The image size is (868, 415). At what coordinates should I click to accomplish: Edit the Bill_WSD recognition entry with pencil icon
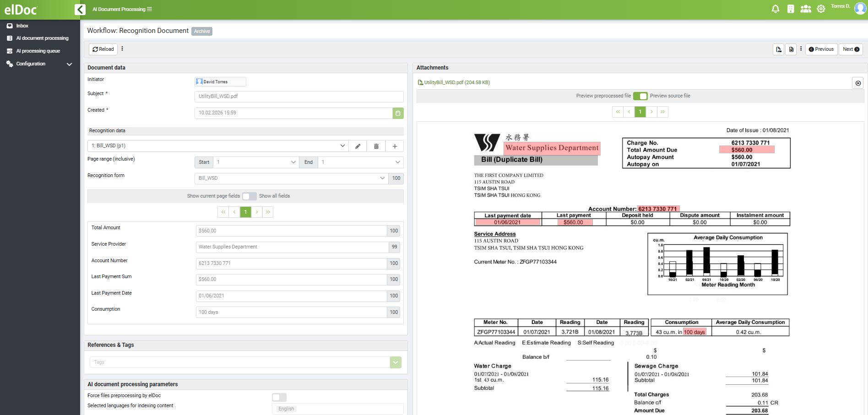point(358,146)
